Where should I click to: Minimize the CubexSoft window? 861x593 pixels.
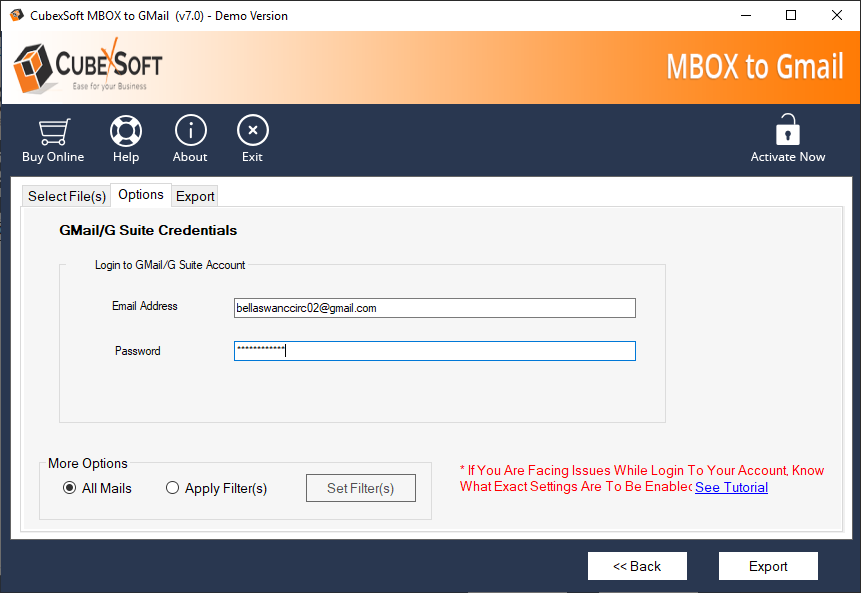pos(745,15)
